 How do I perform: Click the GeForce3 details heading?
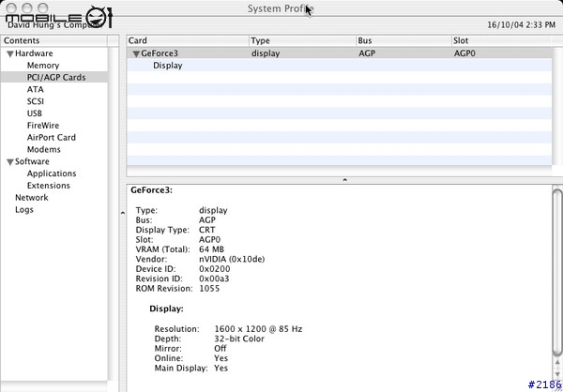coord(151,190)
